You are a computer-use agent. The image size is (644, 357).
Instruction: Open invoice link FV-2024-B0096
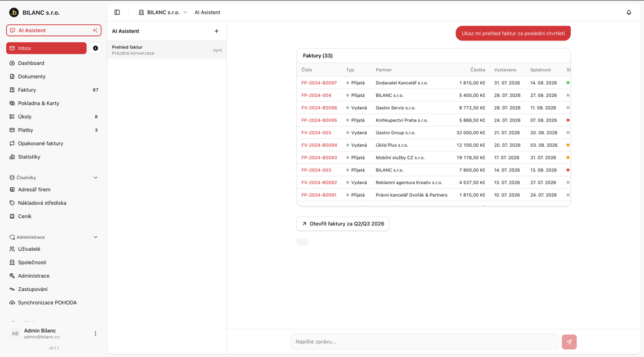319,108
